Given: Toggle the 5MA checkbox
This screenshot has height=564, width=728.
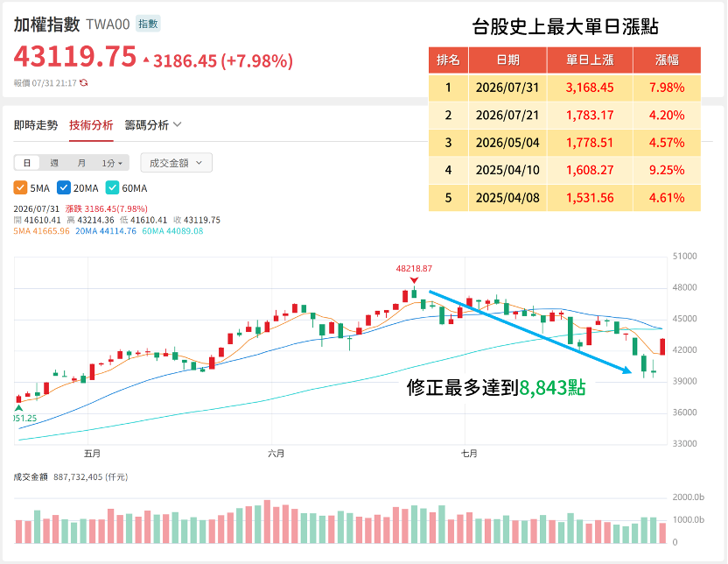Looking at the screenshot, I should tap(20, 187).
